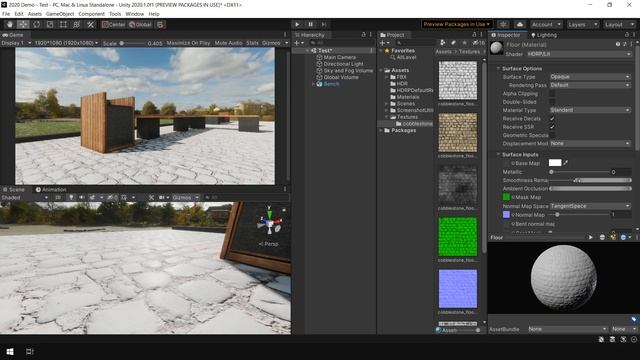Select the Scale tool

coord(50,24)
